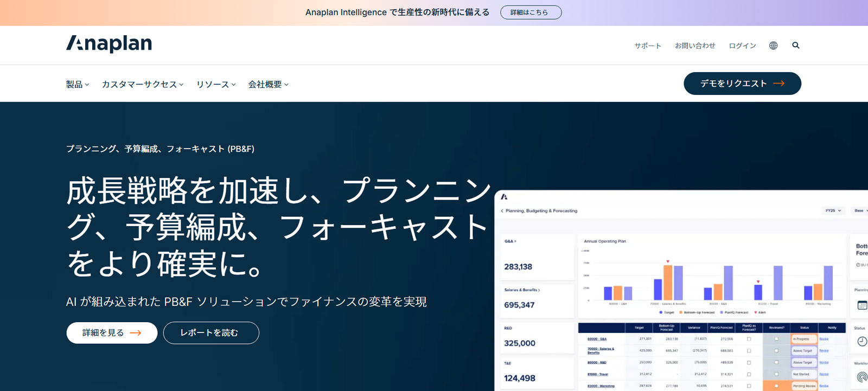The width and height of the screenshot is (868, 391).
Task: Open the サポート link
Action: pos(648,46)
